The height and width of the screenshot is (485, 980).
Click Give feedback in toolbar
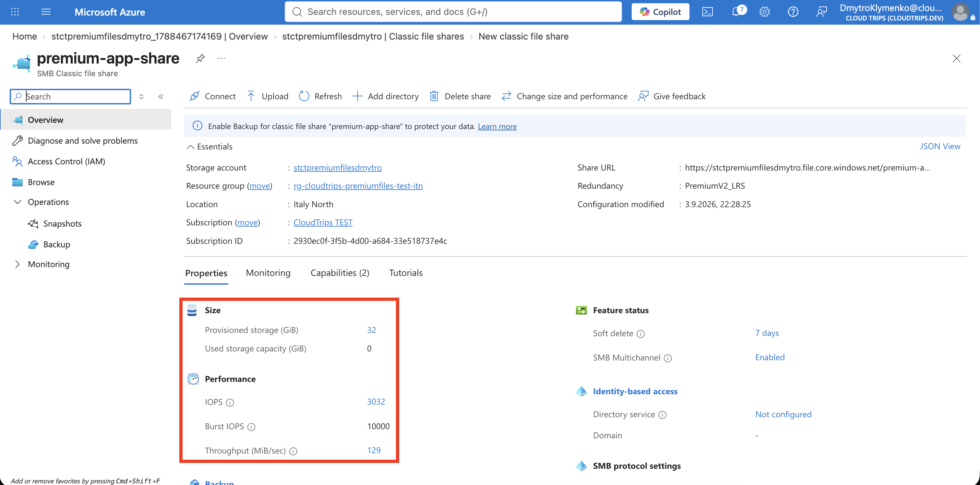[x=672, y=96]
